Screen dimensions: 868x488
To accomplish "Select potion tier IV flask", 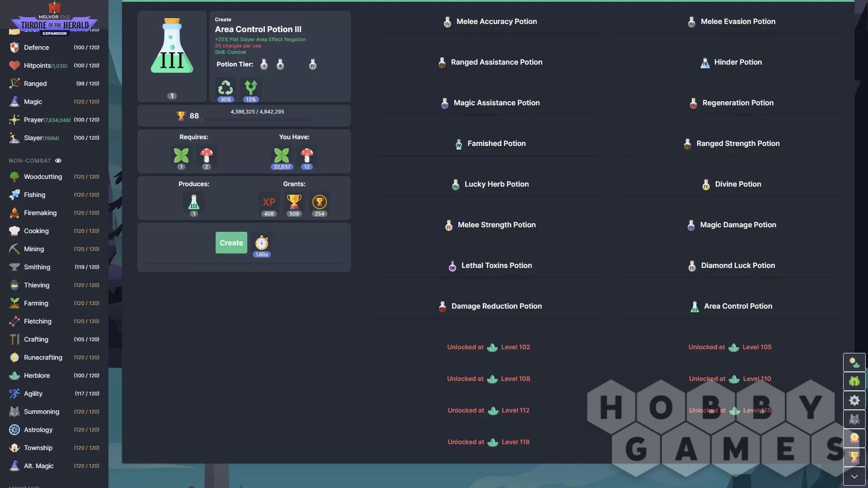I will coord(312,65).
